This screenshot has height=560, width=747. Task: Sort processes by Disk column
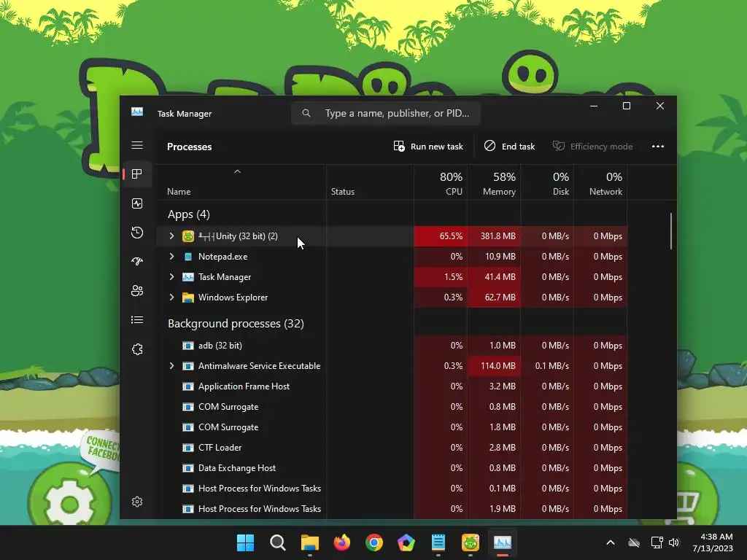(547, 183)
